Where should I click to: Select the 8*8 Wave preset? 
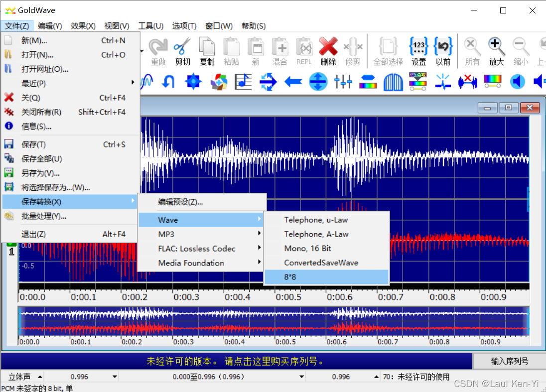[326, 277]
